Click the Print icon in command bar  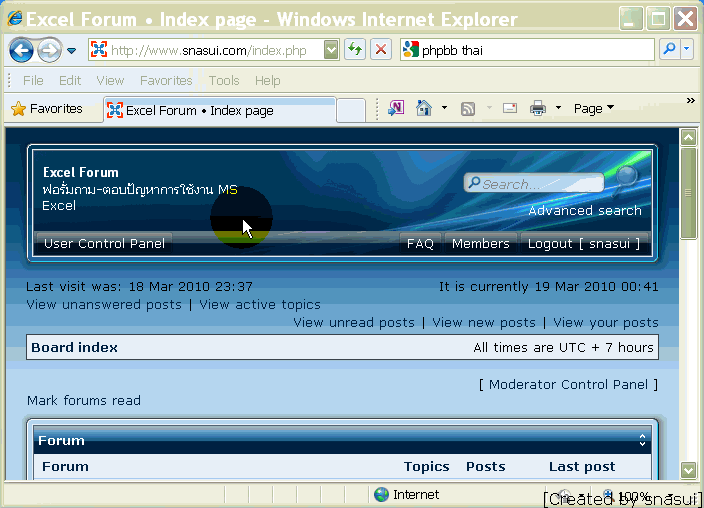coord(538,108)
